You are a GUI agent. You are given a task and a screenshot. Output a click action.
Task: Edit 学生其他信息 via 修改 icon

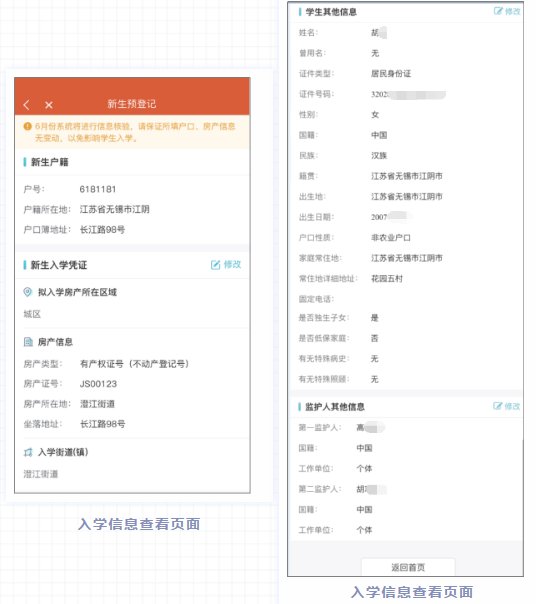tap(498, 11)
